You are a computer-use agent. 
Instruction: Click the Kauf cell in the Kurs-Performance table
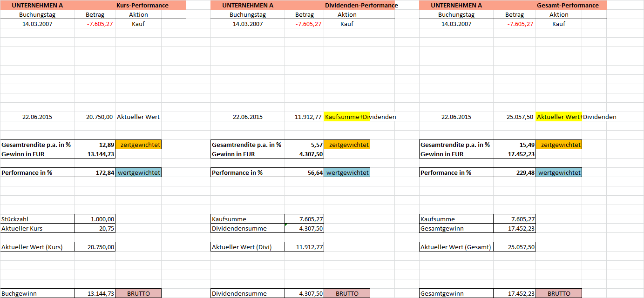click(138, 24)
